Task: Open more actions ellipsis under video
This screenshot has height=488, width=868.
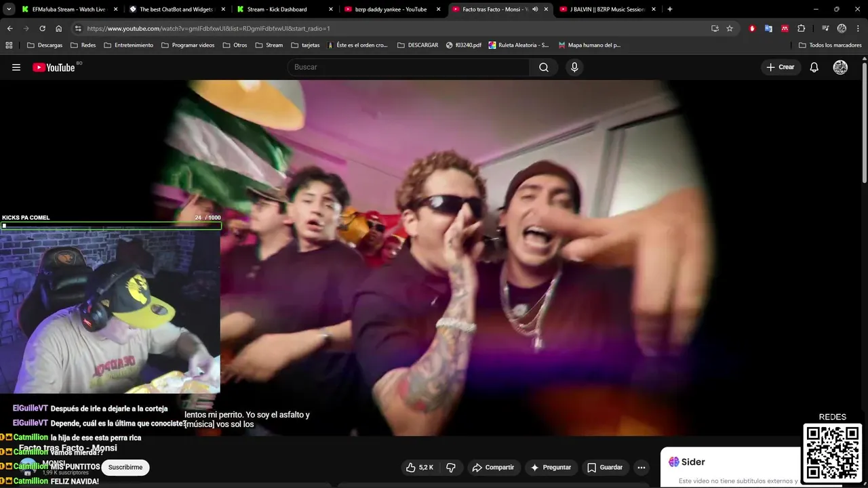Action: [642, 468]
